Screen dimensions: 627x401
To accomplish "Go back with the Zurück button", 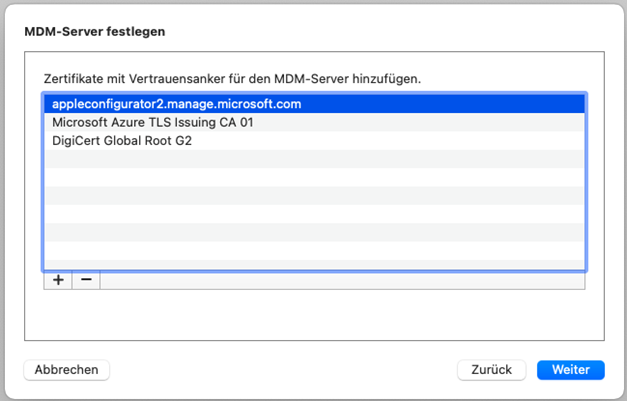I will coord(491,369).
